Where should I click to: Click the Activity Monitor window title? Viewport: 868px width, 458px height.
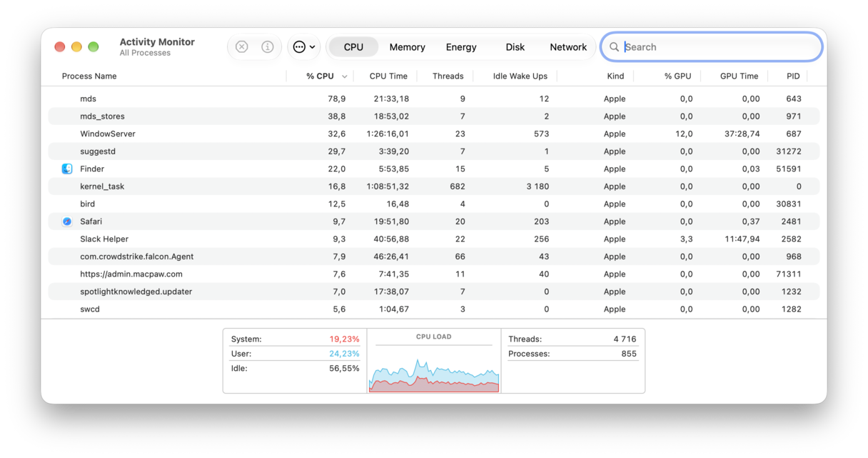[x=157, y=42]
